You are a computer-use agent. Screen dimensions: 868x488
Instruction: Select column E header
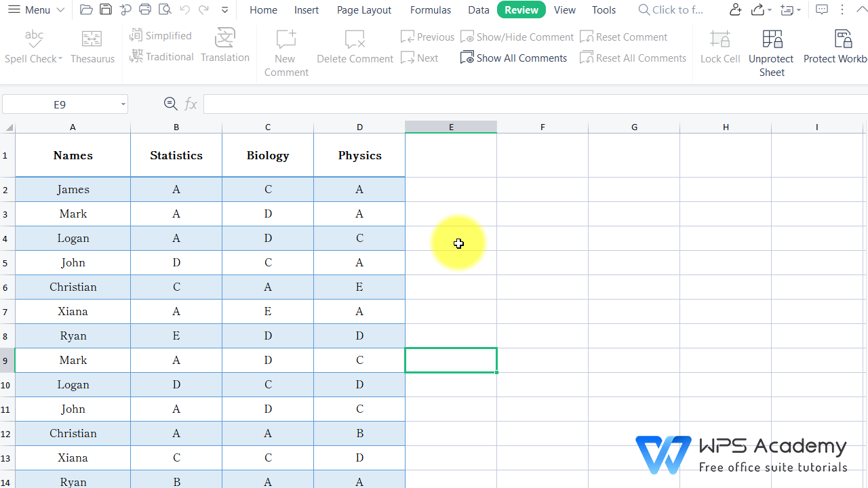pyautogui.click(x=450, y=127)
